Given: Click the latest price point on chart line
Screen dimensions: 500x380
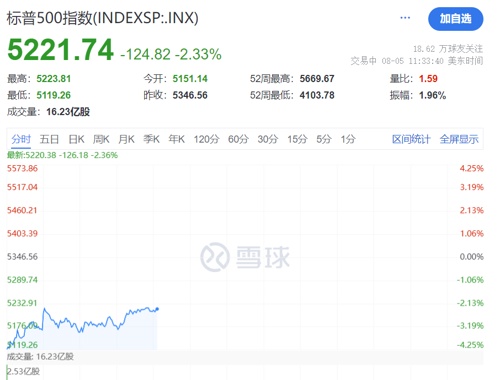Looking at the screenshot, I should [157, 309].
